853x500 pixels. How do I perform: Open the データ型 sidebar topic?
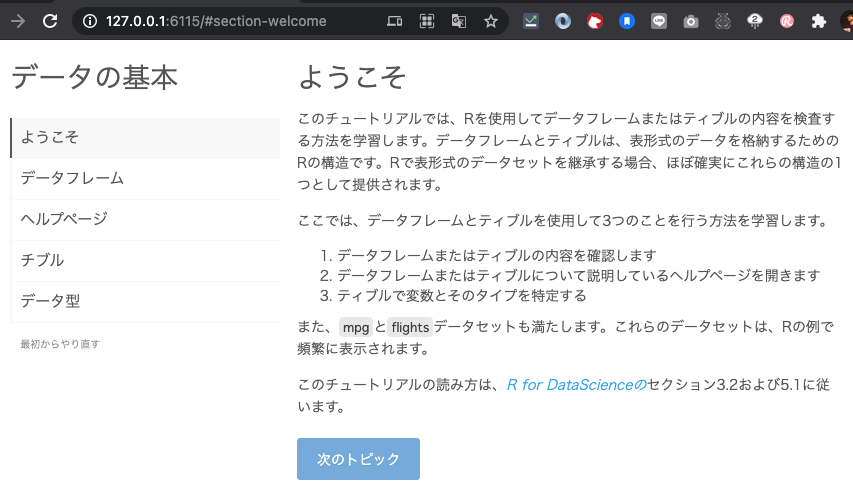(145, 301)
